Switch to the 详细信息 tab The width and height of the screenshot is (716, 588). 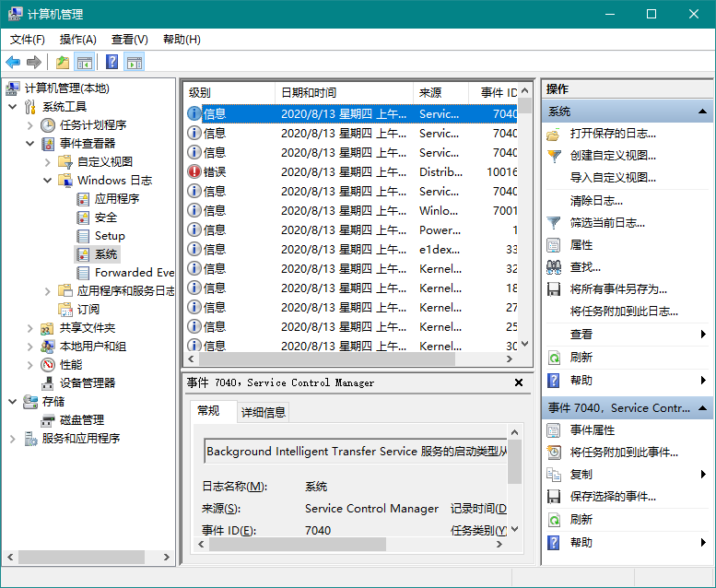[x=264, y=412]
